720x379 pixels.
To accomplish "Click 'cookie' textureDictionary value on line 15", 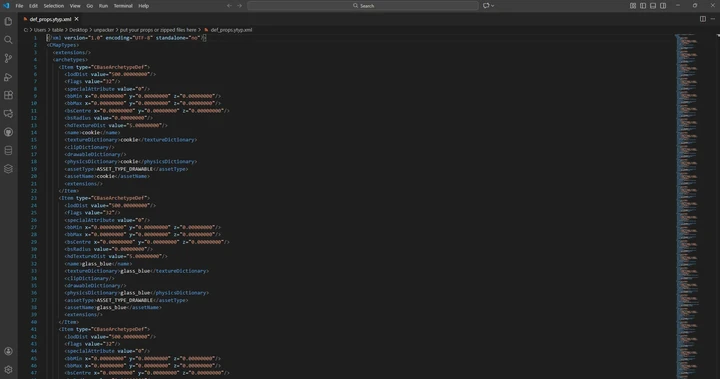I will click(129, 140).
